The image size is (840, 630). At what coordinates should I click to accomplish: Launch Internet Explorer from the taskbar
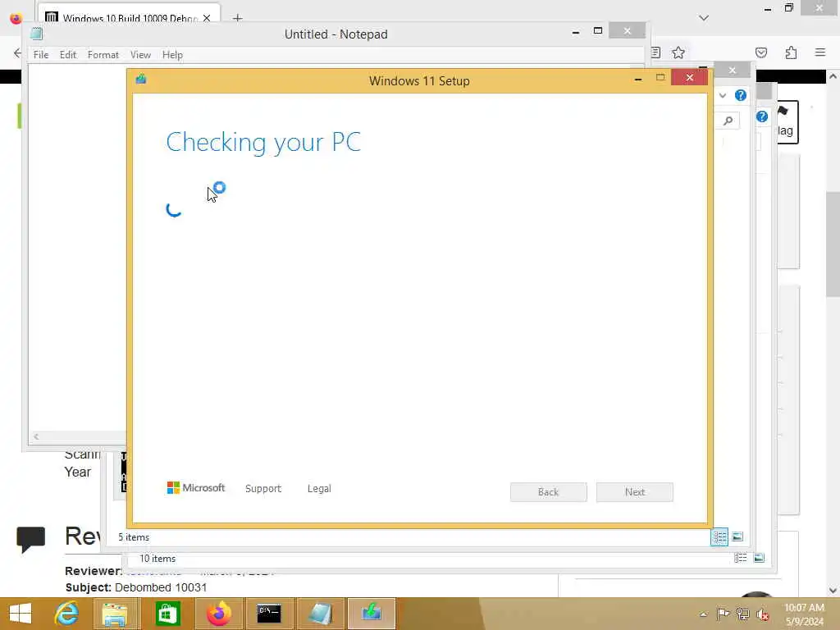tap(66, 614)
